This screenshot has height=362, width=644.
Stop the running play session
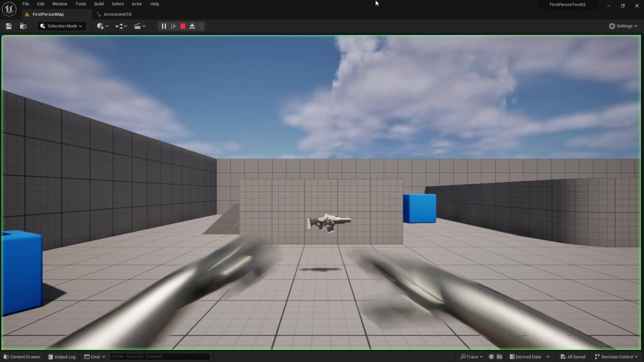click(x=183, y=26)
